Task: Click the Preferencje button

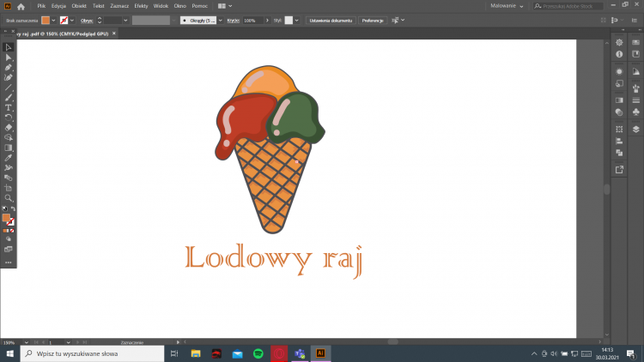Action: tap(372, 20)
